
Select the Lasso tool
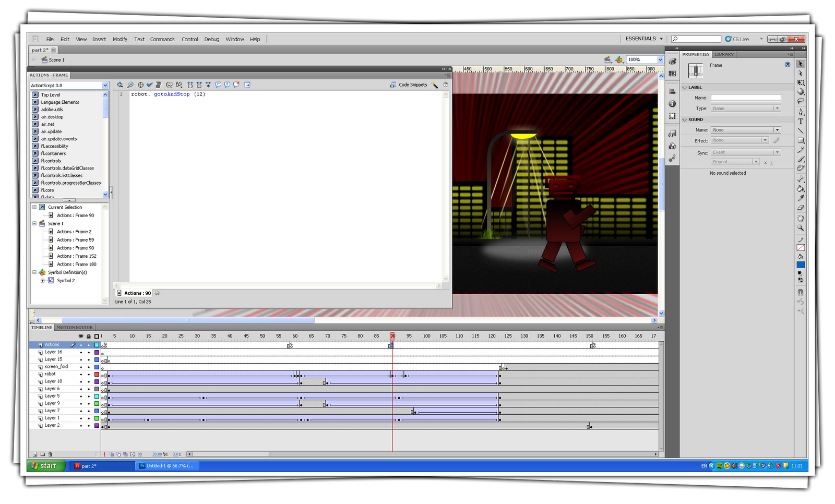[x=801, y=101]
